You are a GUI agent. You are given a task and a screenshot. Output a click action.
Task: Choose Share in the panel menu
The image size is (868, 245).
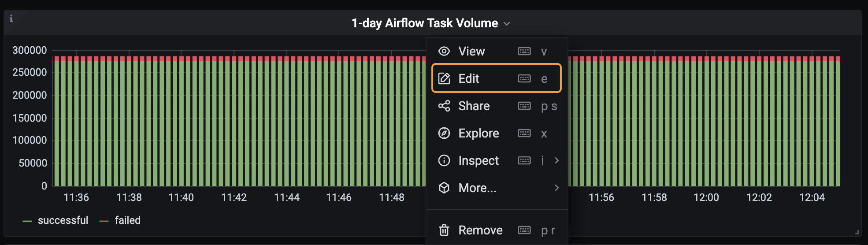click(474, 106)
